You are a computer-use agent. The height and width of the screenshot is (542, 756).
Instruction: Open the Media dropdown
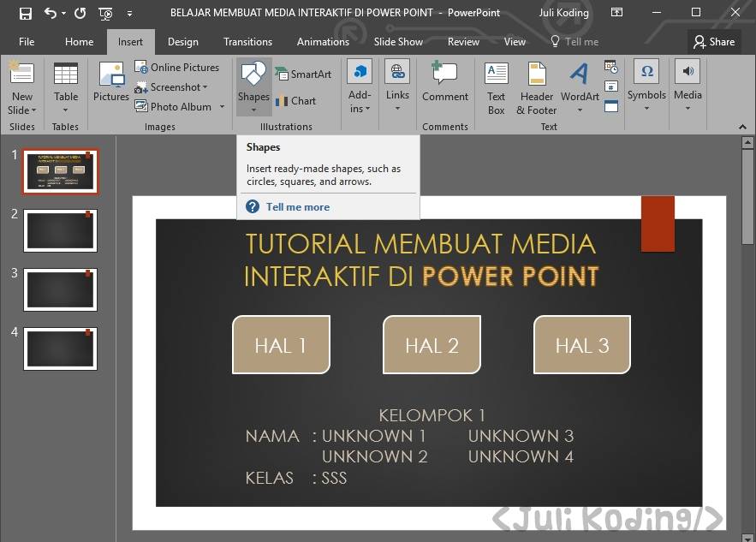point(688,86)
